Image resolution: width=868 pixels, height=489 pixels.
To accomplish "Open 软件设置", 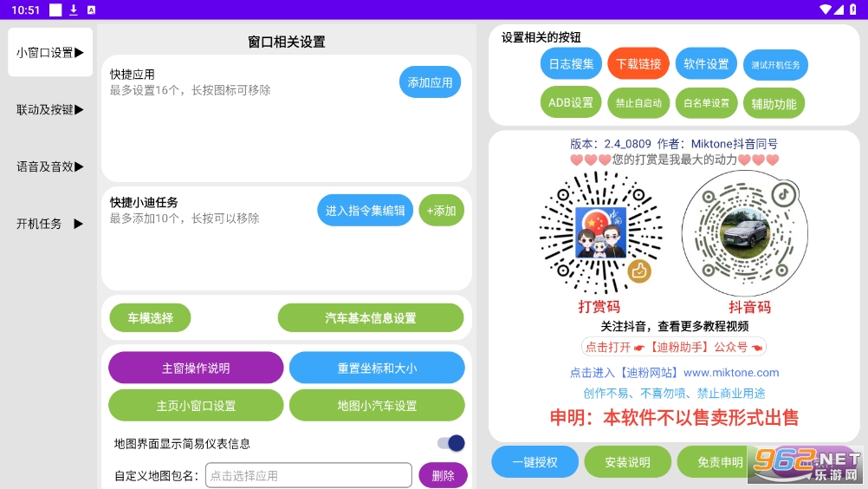I will 706,63.
